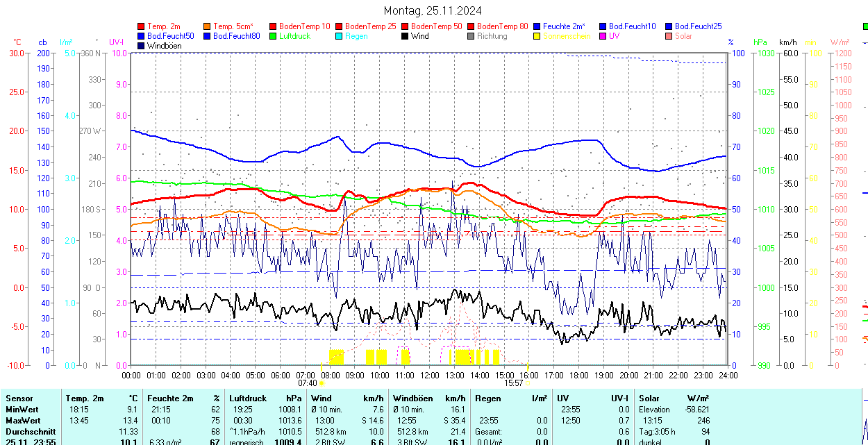Image resolution: width=868 pixels, height=445 pixels.
Task: Click the gray Richtung legend square
Action: click(471, 36)
